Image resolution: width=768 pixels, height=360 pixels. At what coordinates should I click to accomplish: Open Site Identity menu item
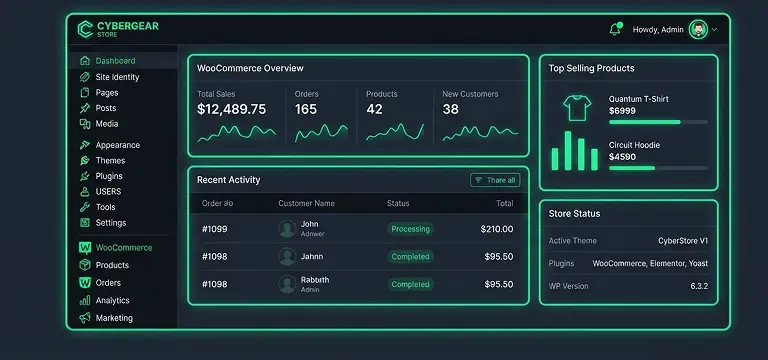117,77
